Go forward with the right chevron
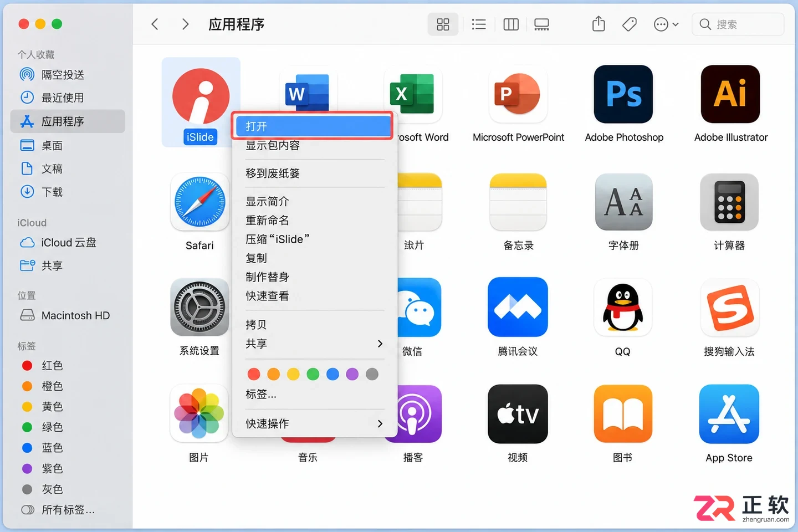798x532 pixels. pos(186,24)
